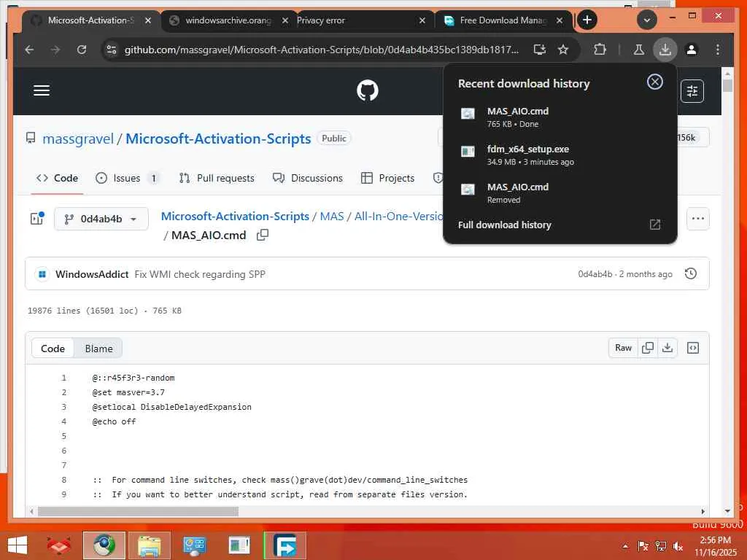
Task: Expand the tab search dropdown
Action: [646, 20]
